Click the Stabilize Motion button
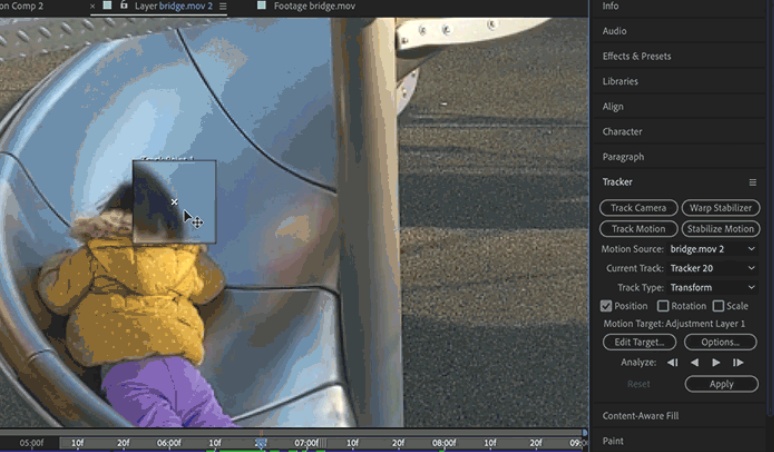 (x=721, y=229)
